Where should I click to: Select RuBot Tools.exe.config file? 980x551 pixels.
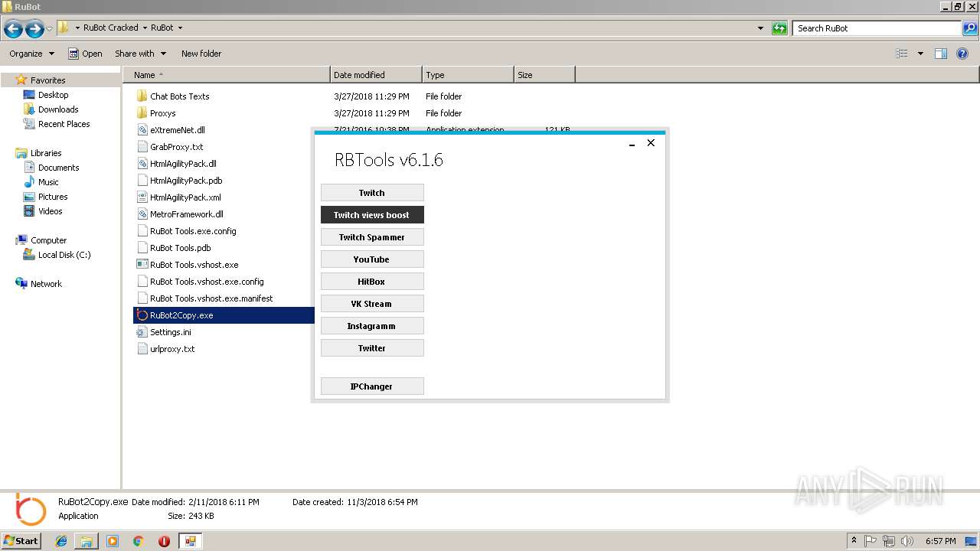pos(193,231)
